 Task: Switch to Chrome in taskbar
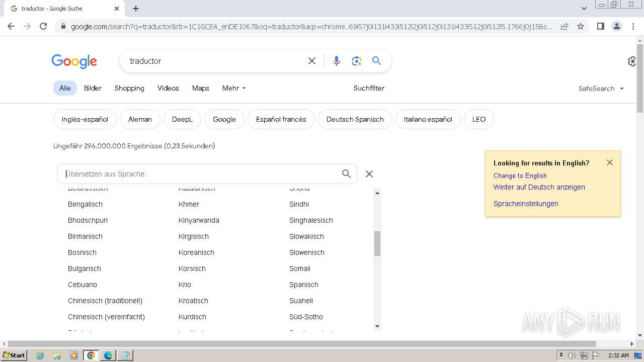click(91, 355)
